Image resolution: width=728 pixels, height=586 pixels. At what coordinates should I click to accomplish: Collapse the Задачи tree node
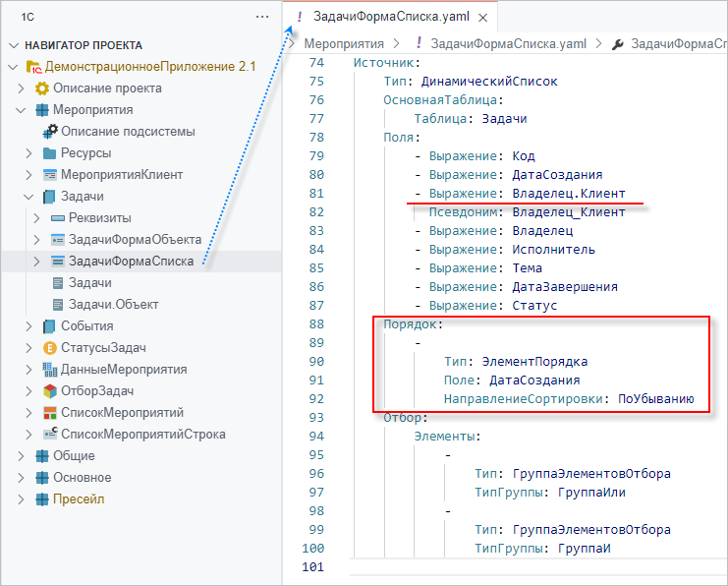tap(29, 197)
